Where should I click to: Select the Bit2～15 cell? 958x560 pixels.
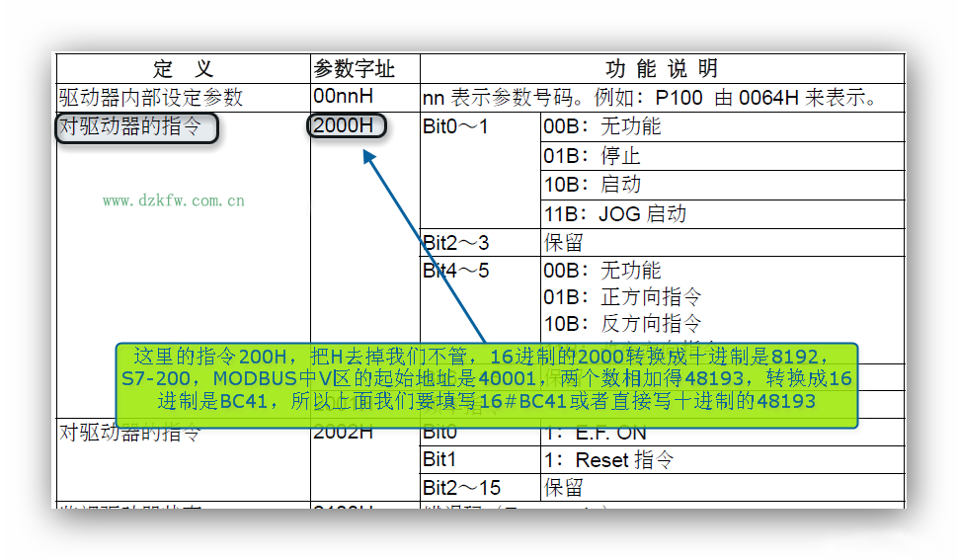tap(460, 488)
